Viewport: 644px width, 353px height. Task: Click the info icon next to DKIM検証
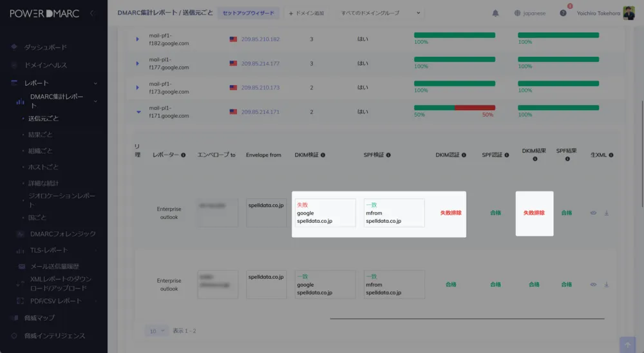tap(323, 155)
